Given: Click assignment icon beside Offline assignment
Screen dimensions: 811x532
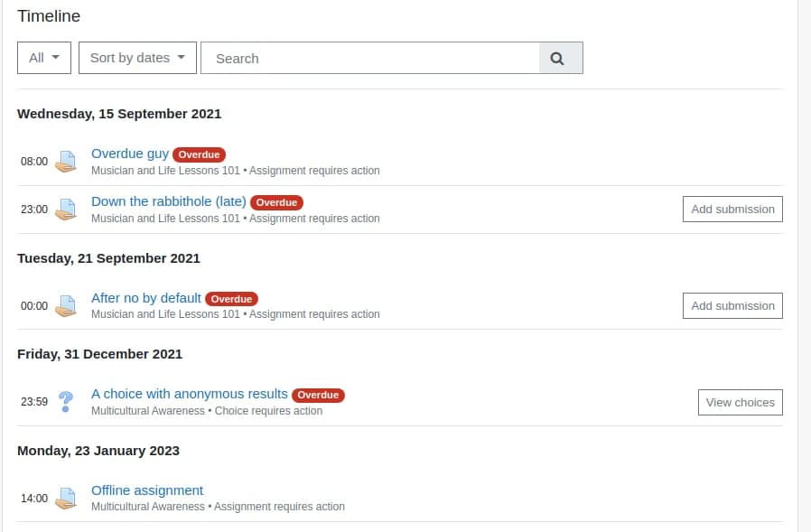Looking at the screenshot, I should click(66, 499).
